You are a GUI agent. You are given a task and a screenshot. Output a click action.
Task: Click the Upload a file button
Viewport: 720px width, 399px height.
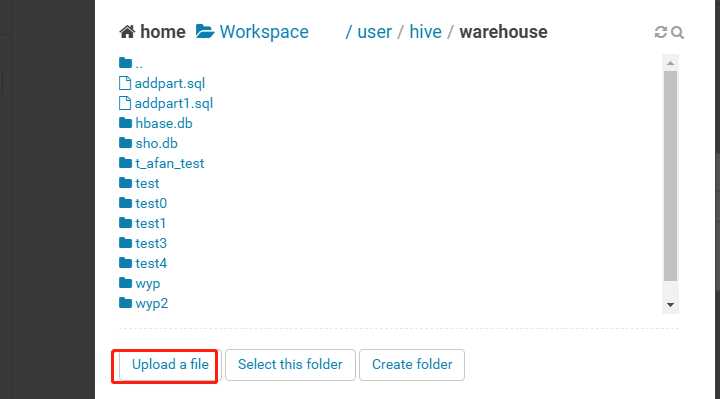click(x=170, y=365)
